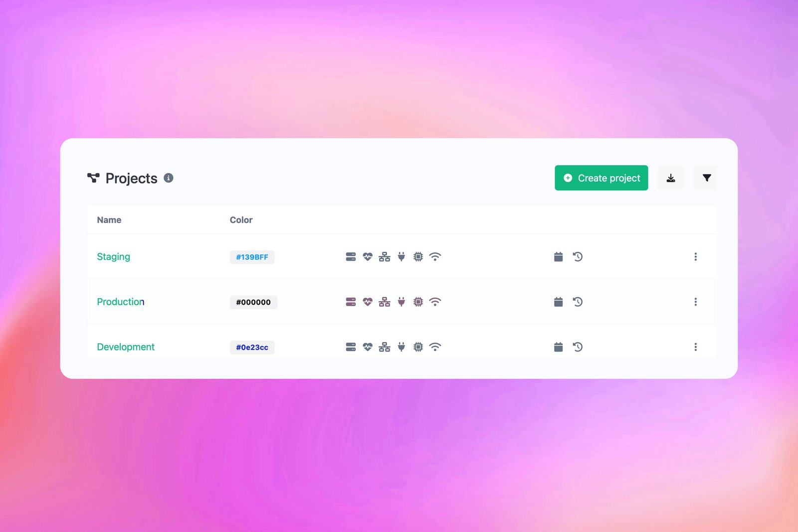Open the filter funnel button
Image resolution: width=798 pixels, height=532 pixels.
pos(706,178)
